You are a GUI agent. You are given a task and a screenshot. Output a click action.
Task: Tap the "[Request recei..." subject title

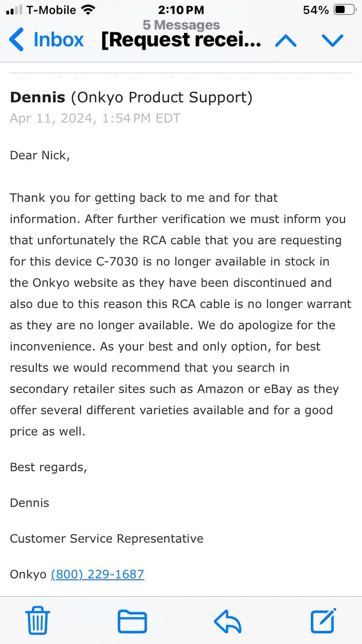(181, 41)
